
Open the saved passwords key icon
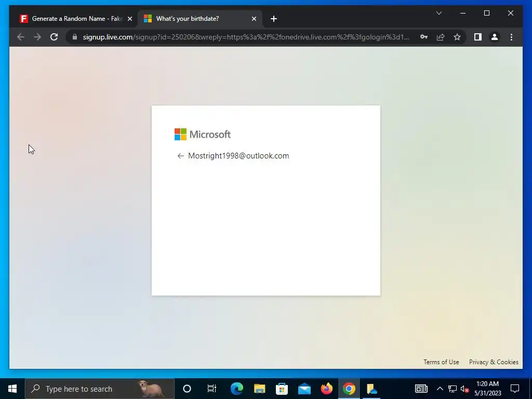[424, 37]
